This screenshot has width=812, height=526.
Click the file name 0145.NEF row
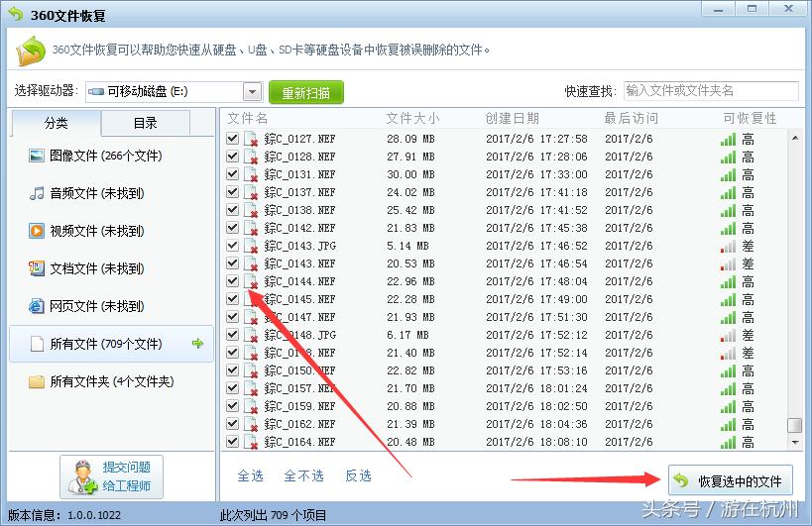coord(299,299)
